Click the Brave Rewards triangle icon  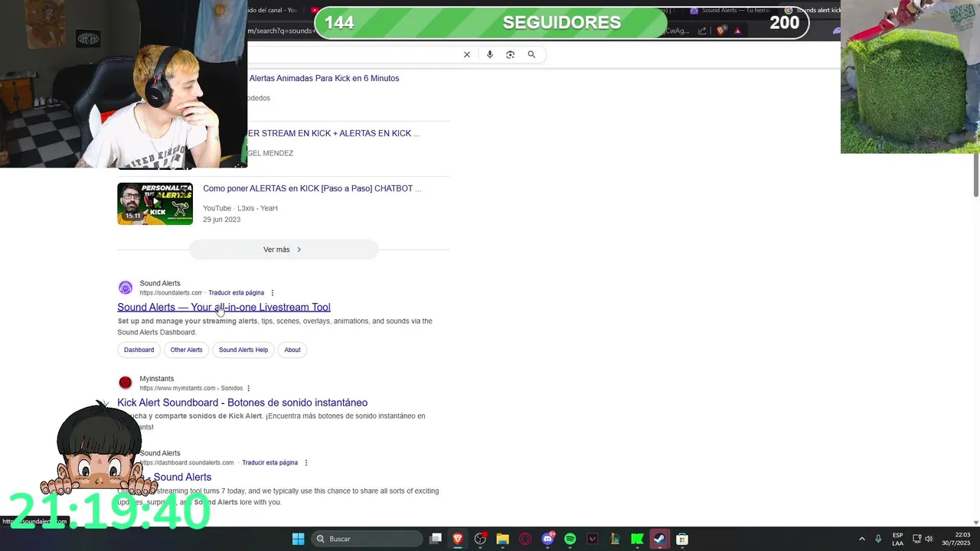click(737, 31)
